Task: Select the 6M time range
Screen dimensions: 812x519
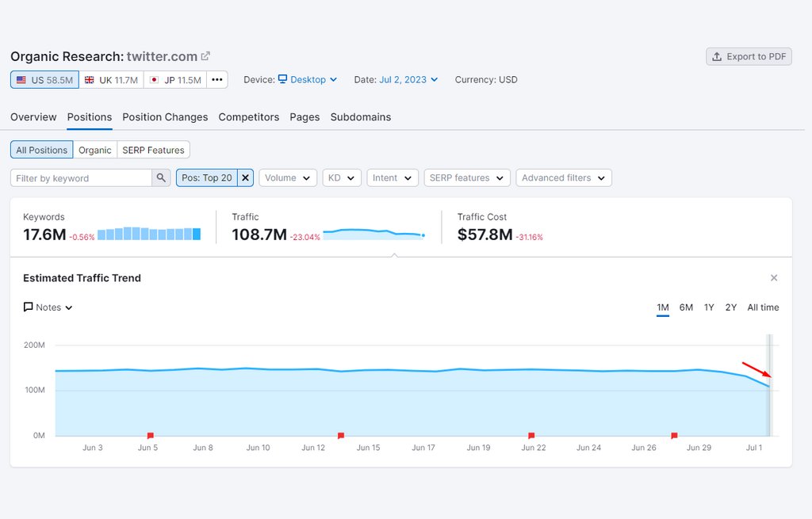Action: tap(686, 307)
